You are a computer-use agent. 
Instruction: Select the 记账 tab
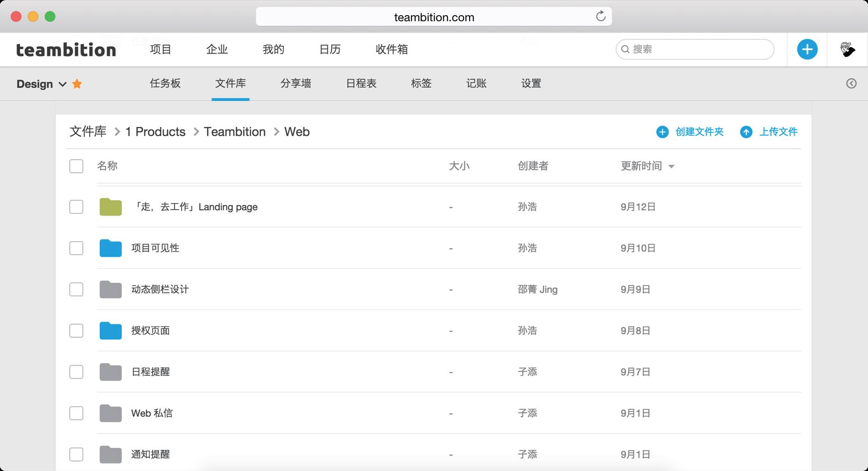pyautogui.click(x=476, y=83)
